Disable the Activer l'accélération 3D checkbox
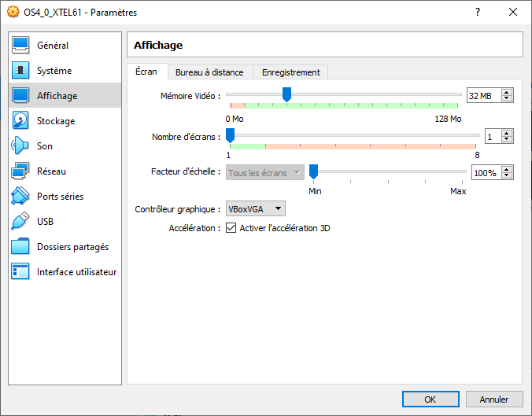532x416 pixels. click(x=231, y=228)
